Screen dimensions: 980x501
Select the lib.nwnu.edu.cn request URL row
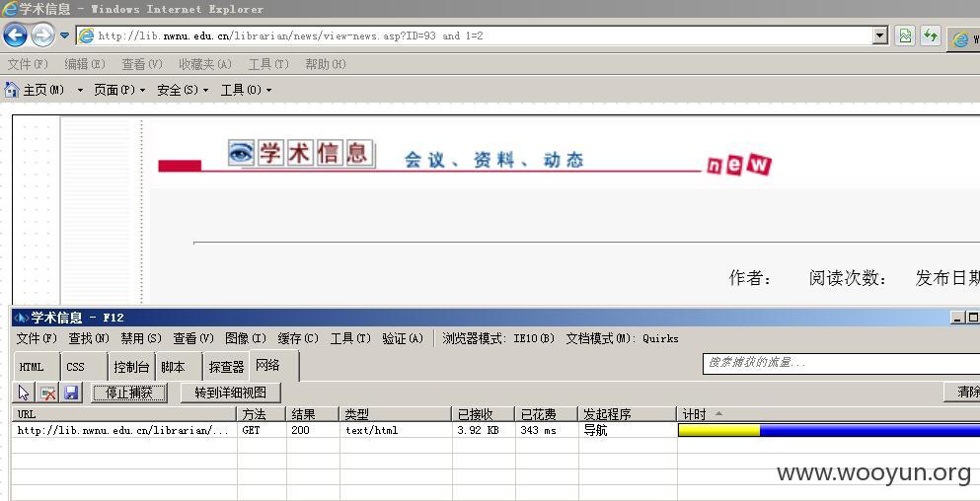pyautogui.click(x=123, y=430)
